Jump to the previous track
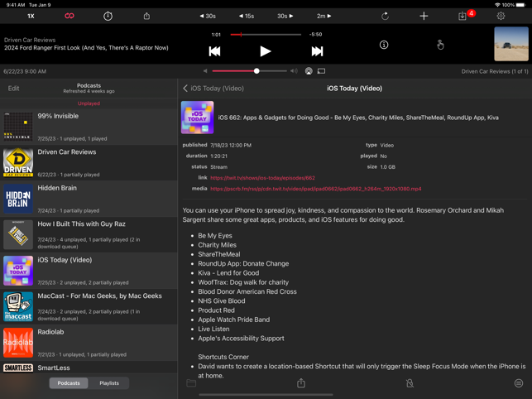The height and width of the screenshot is (399, 532). tap(214, 51)
